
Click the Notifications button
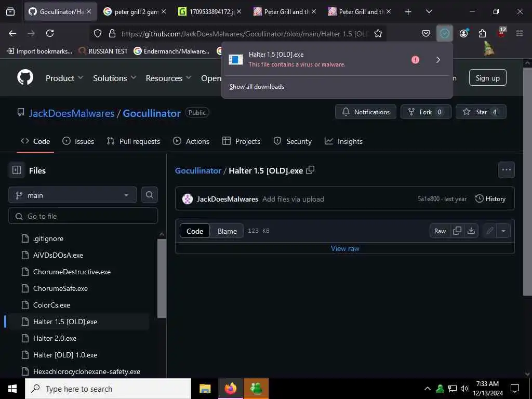[365, 112]
